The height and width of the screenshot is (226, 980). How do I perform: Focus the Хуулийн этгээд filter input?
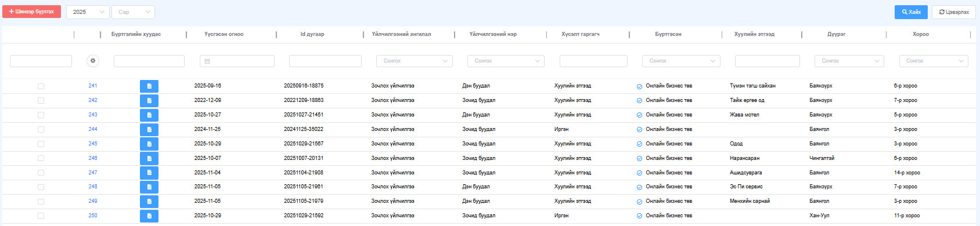pyautogui.click(x=767, y=61)
